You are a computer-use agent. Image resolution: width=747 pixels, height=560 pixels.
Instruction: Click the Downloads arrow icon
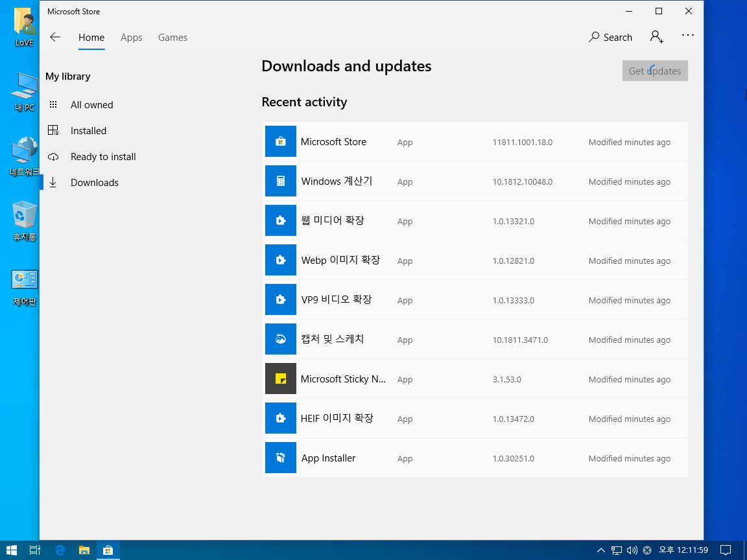point(53,182)
